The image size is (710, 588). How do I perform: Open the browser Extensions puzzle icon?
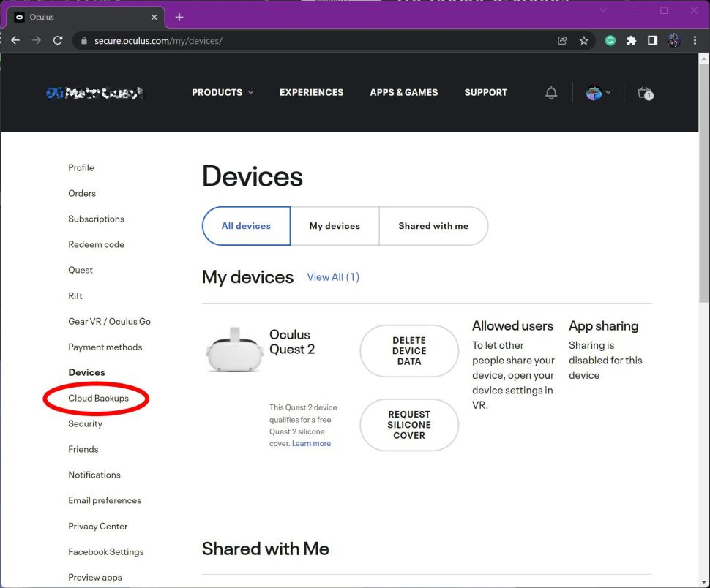pyautogui.click(x=631, y=41)
